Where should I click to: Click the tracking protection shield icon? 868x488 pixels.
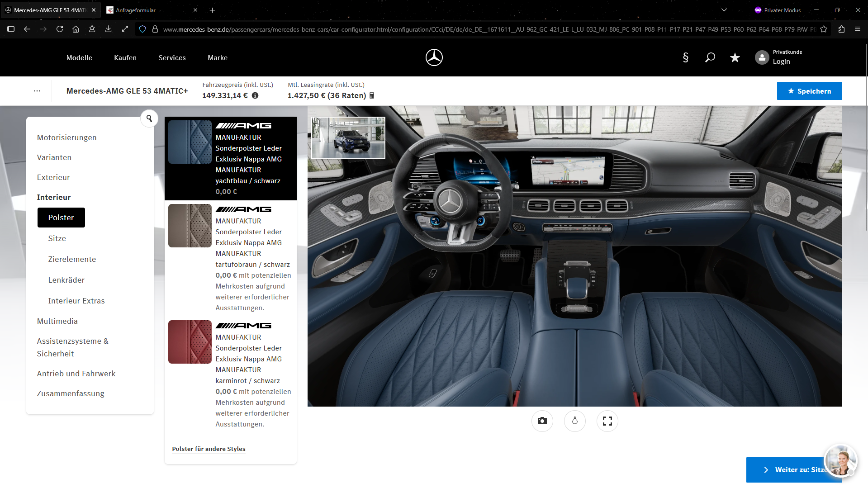pyautogui.click(x=142, y=29)
